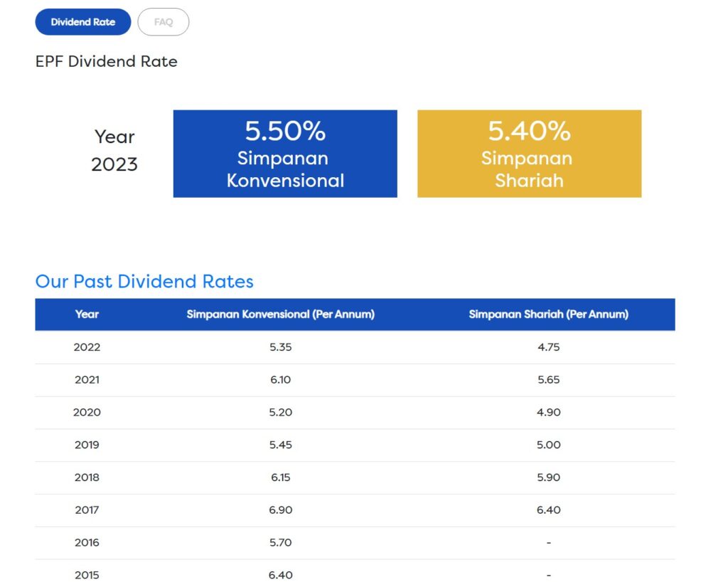
Task: Click the dash in the 2016 Shariah column
Action: (x=548, y=543)
